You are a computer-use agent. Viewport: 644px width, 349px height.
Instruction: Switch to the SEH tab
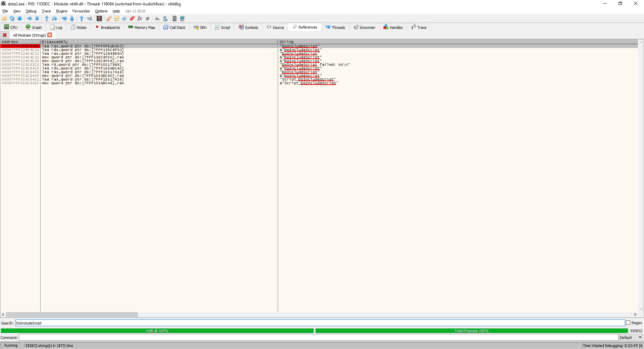coord(200,27)
